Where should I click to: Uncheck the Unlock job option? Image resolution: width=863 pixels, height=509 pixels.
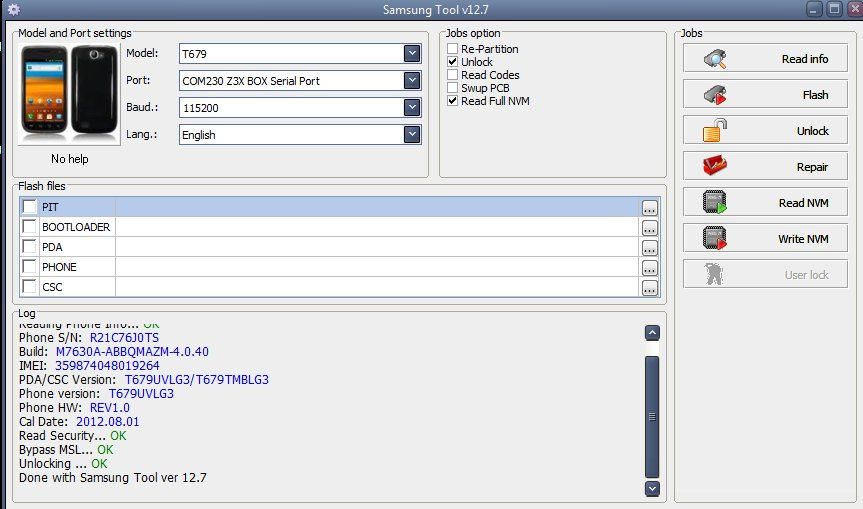[452, 62]
